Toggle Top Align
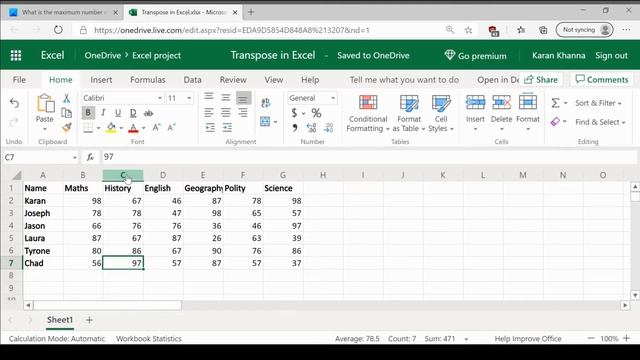 tap(209, 97)
